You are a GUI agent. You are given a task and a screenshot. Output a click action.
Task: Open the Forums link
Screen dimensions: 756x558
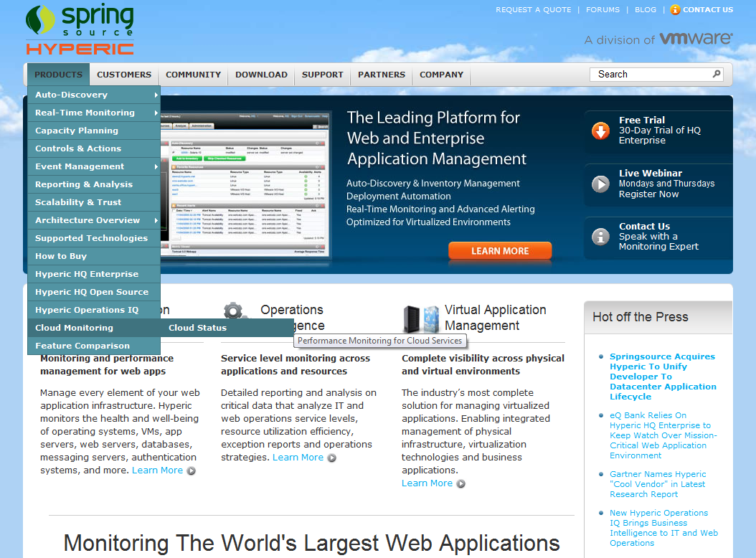603,9
